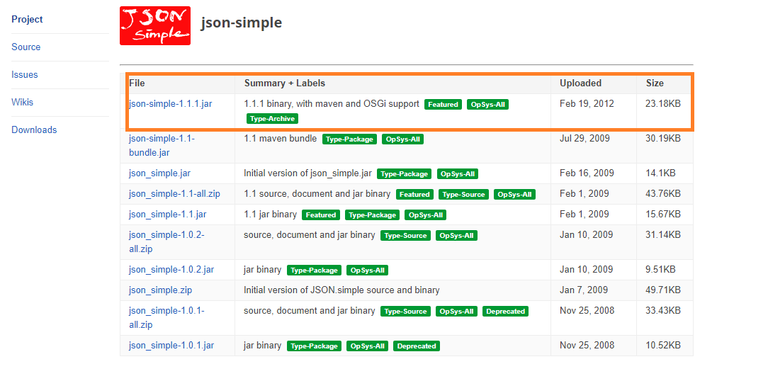Click Type-Source label on json_simple-1.1-all.zip row
This screenshot has height=383, width=768.
(463, 194)
